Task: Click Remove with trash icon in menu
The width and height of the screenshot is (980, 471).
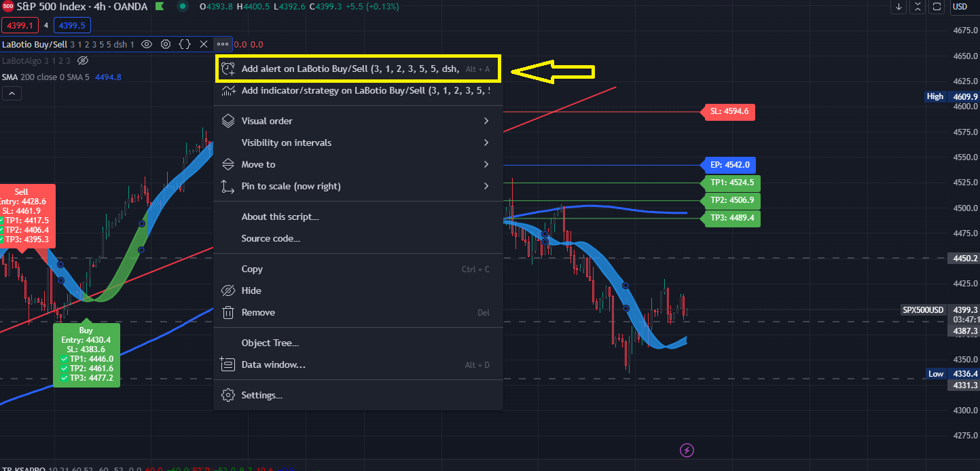Action: point(258,312)
